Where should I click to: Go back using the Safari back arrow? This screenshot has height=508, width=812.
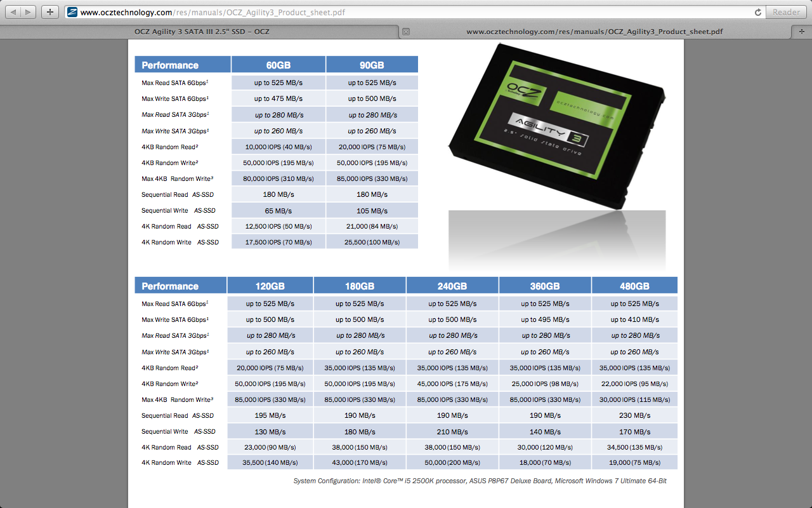pos(13,12)
